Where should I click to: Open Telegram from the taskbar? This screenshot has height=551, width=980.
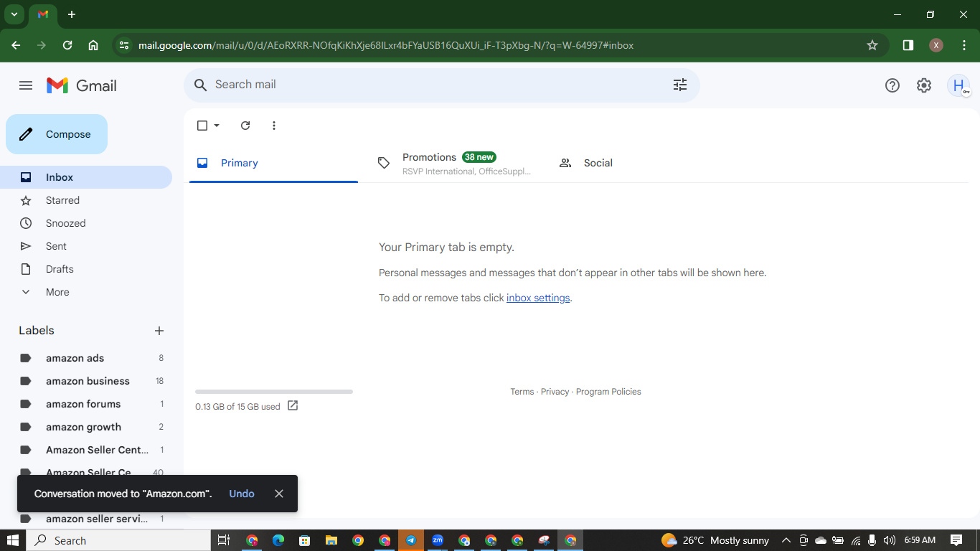[x=411, y=540]
